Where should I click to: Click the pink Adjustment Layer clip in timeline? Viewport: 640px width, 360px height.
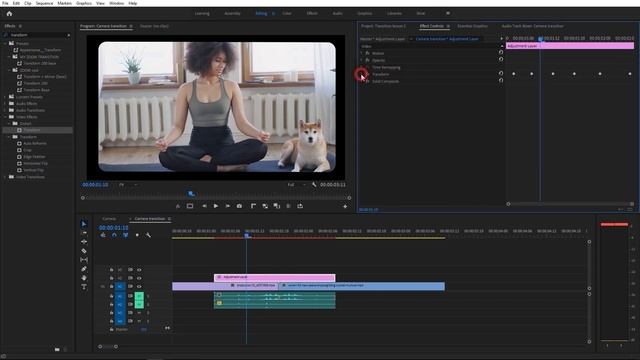274,278
